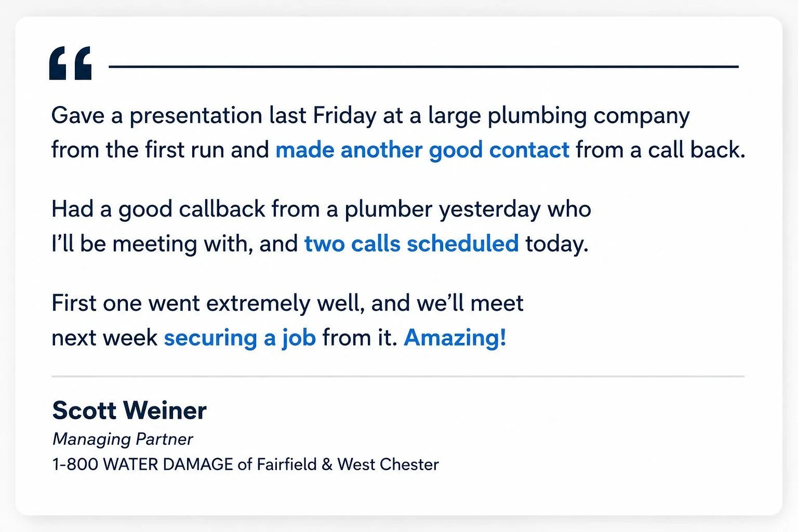The image size is (798, 532).
Task: Click the large opening quotation mark icon
Action: 71,63
